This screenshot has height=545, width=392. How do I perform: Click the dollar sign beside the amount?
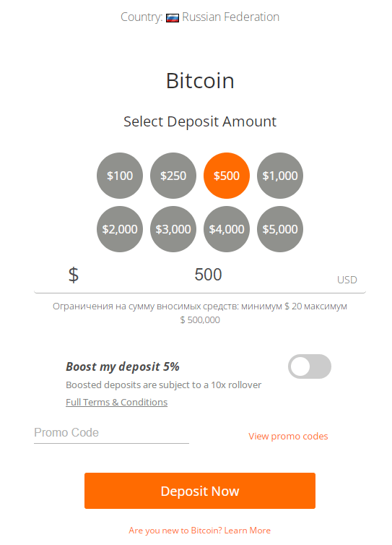74,275
